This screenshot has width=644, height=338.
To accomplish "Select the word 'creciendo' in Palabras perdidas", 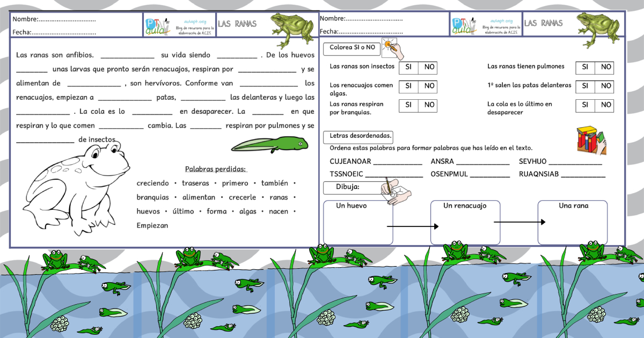I will pyautogui.click(x=152, y=183).
